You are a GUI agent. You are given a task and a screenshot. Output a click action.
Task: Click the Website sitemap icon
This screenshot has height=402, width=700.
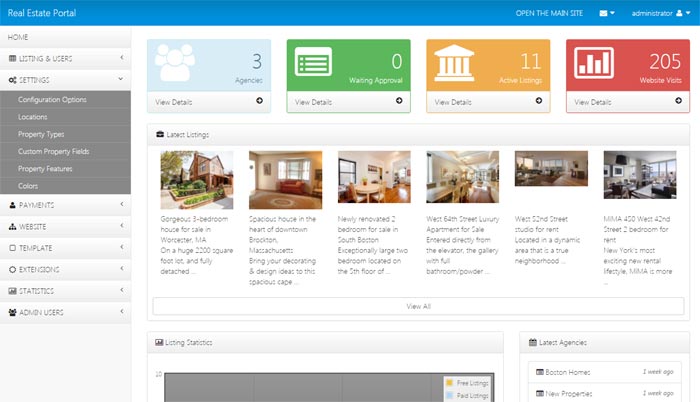coord(12,226)
